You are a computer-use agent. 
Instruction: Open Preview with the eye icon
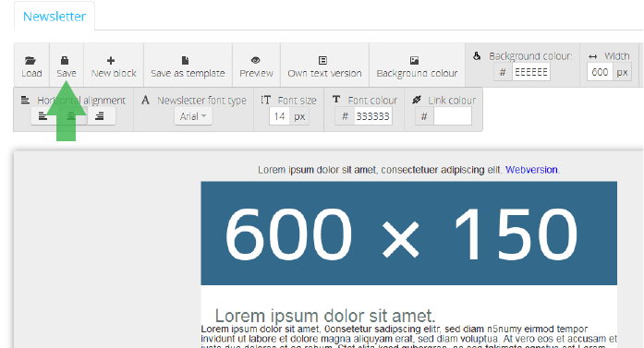[256, 66]
